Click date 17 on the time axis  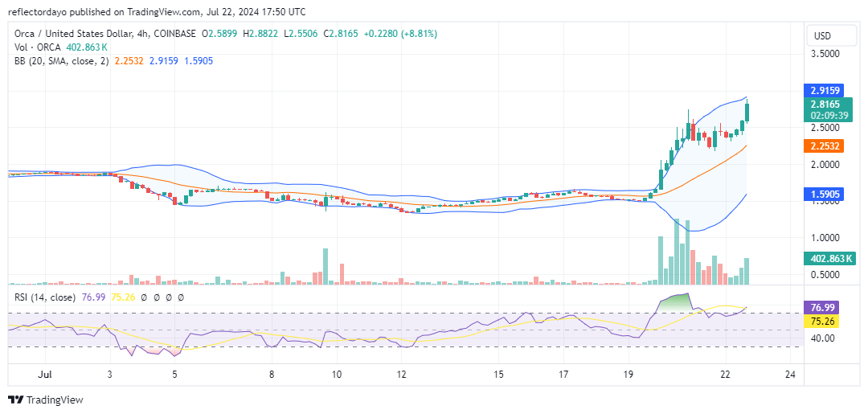563,374
